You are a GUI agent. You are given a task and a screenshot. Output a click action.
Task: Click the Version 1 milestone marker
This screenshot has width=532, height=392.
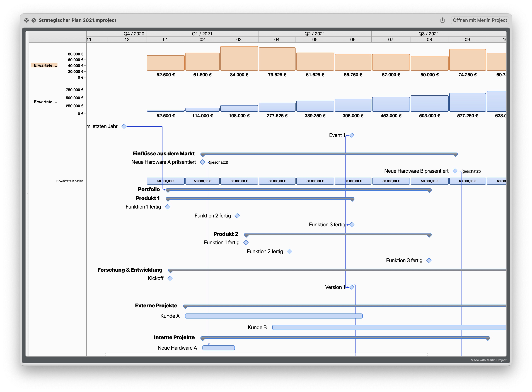(x=352, y=287)
